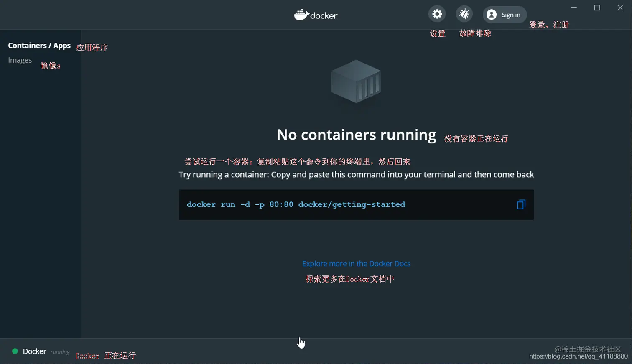The image size is (632, 364).
Task: Click the Try running a container instruction text
Action: [356, 175]
